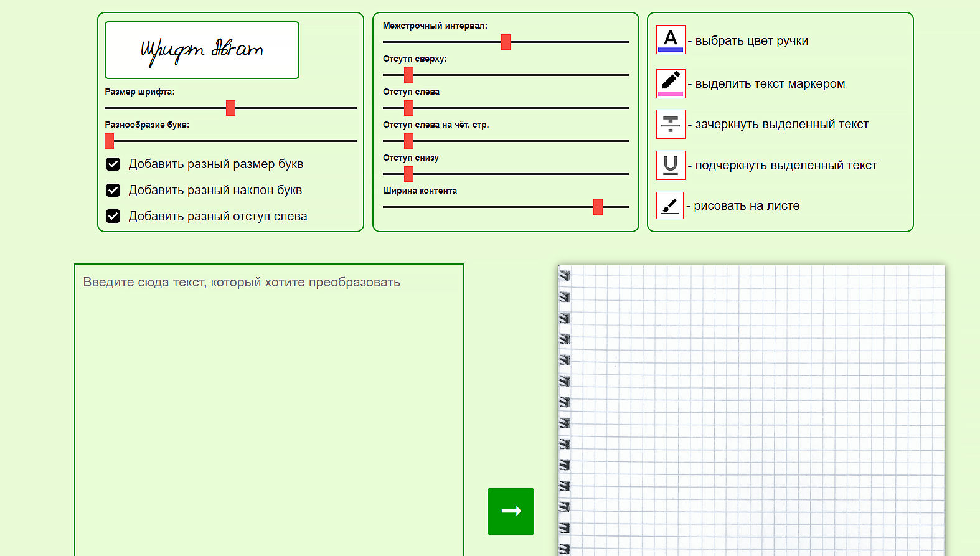
Task: Click the 'Ширина контента' slider handle
Action: pos(598,207)
